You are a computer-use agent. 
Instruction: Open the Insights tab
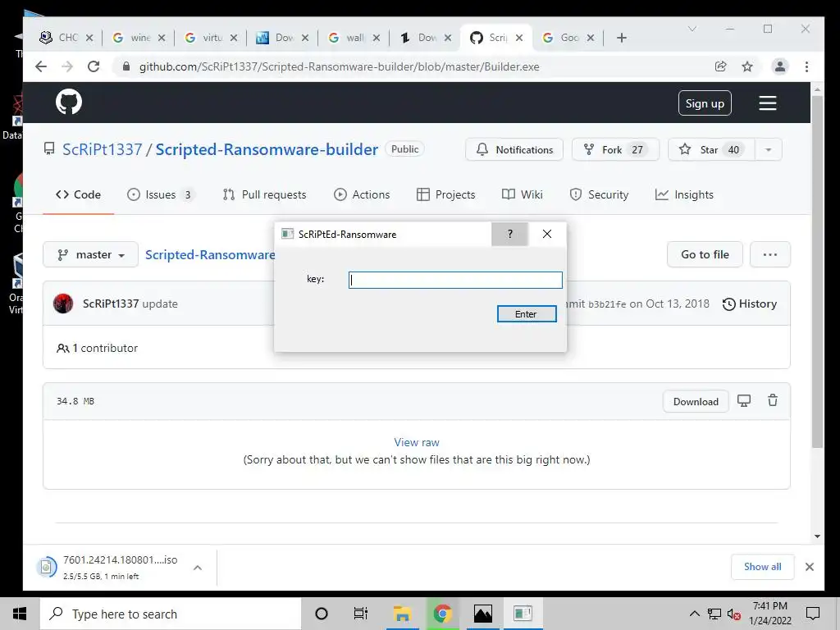click(684, 194)
